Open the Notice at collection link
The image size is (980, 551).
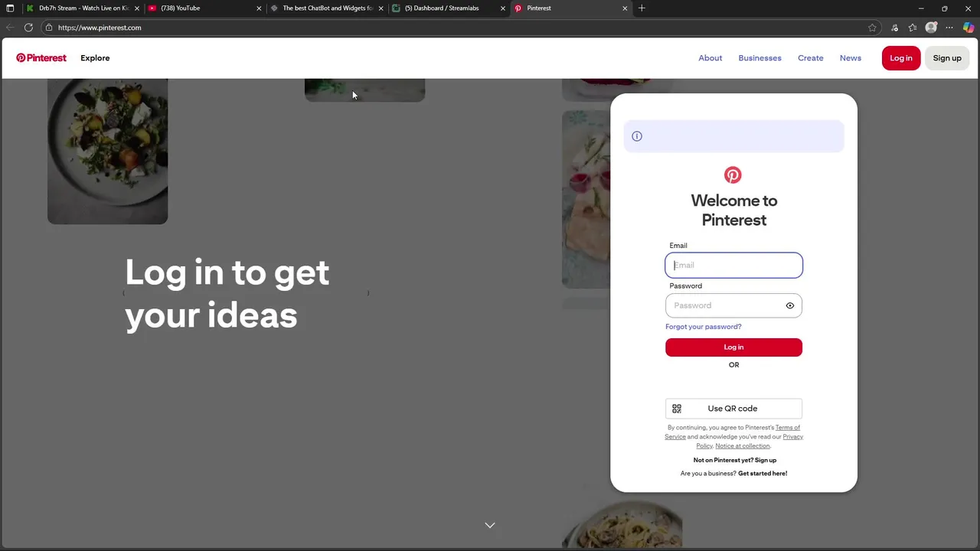tap(743, 445)
